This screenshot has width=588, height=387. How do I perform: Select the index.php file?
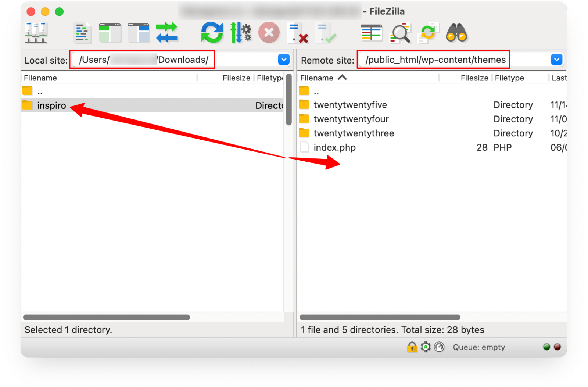click(432, 147)
